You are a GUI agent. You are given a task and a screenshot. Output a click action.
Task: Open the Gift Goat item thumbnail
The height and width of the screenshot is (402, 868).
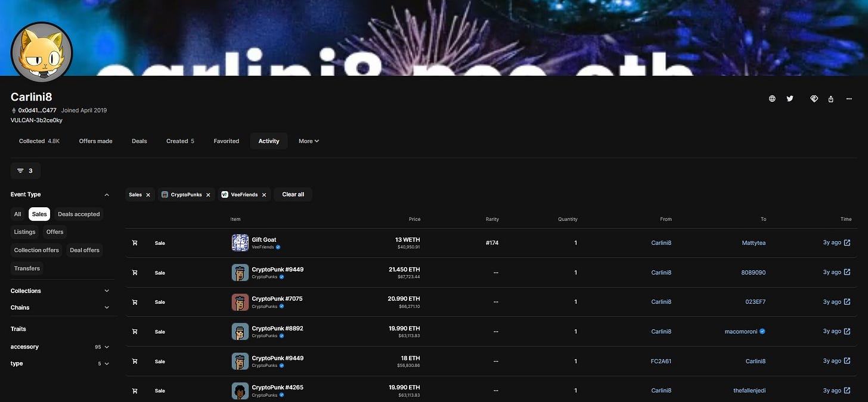[240, 243]
